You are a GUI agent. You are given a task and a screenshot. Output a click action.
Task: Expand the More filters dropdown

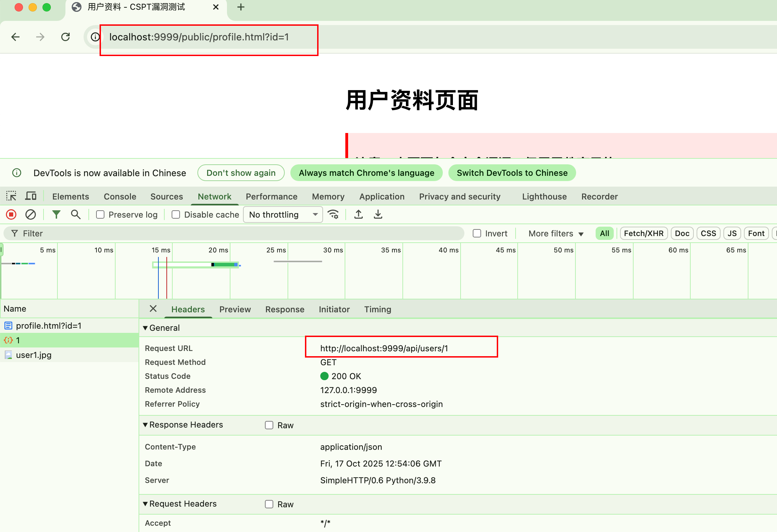pyautogui.click(x=556, y=234)
